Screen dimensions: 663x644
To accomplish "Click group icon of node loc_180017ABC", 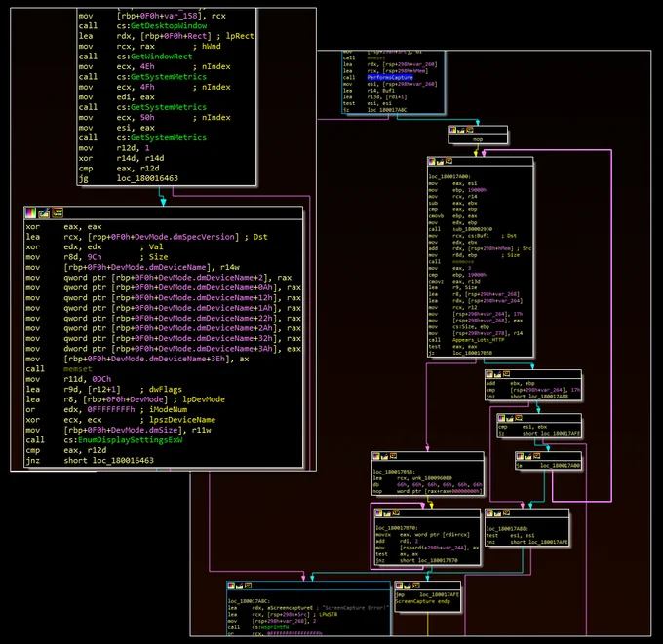I will [x=249, y=586].
